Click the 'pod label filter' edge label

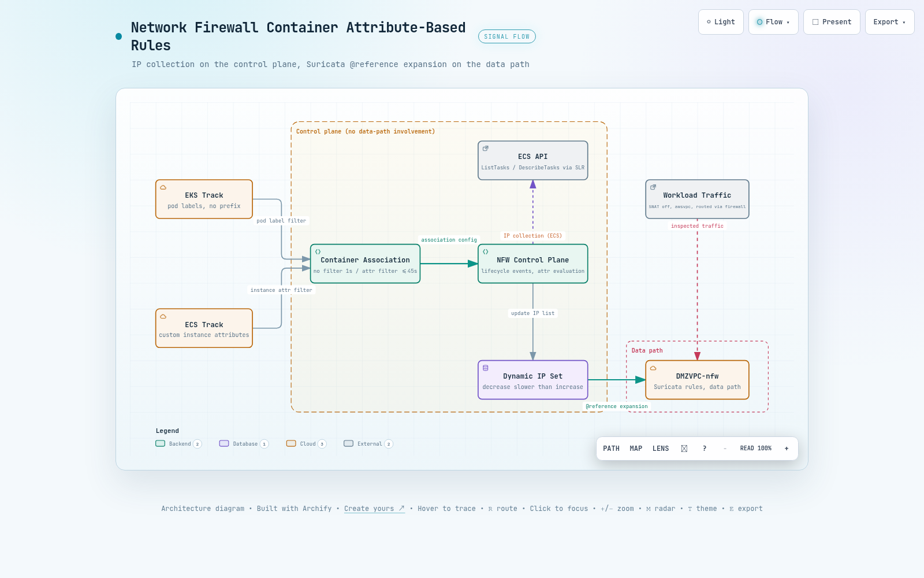281,221
